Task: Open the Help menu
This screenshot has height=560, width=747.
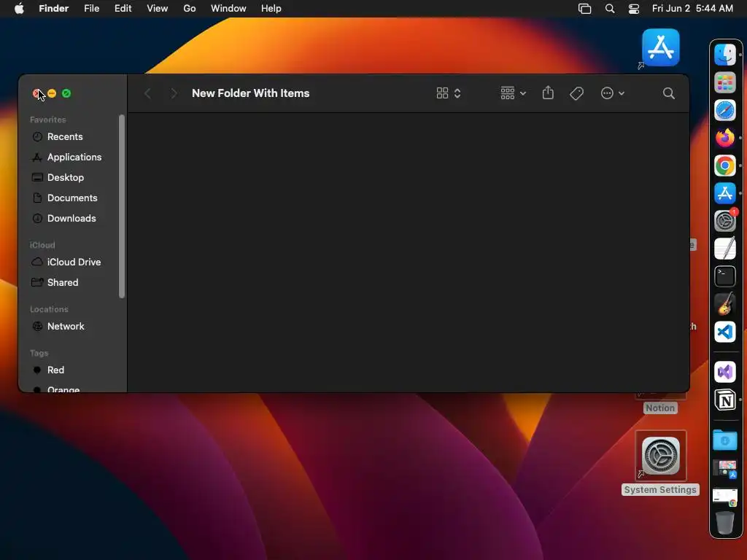Action: (x=271, y=9)
